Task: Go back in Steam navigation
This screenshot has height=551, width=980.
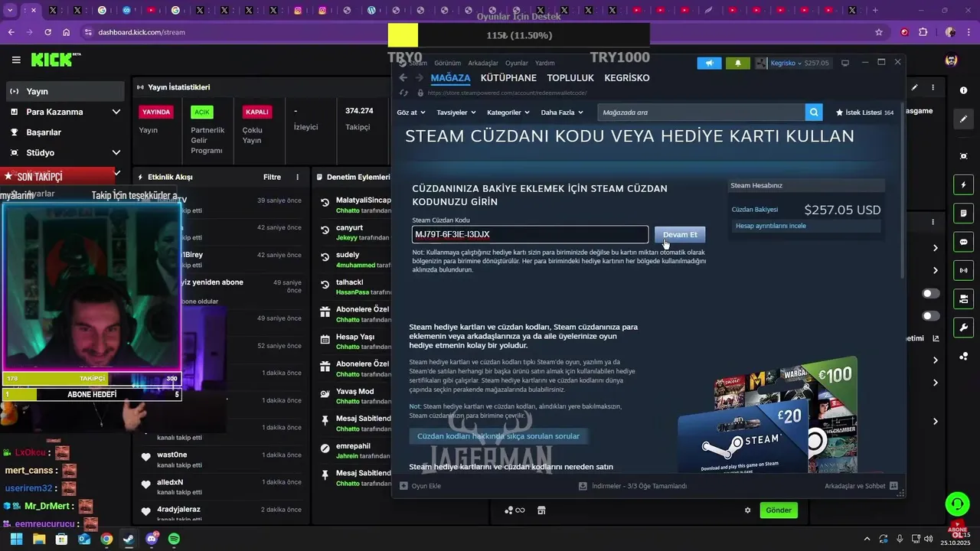Action: 403,78
